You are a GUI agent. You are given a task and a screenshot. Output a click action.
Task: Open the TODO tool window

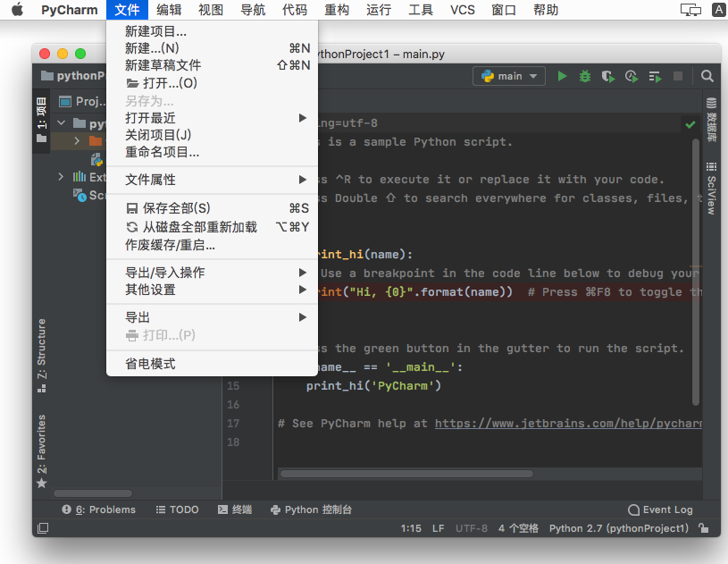[178, 509]
